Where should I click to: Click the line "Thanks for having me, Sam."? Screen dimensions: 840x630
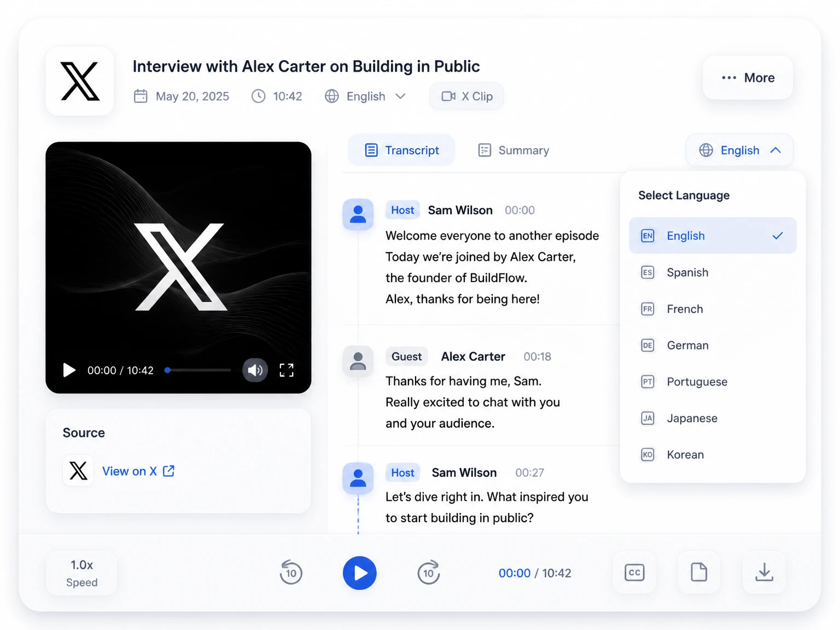[x=463, y=381]
